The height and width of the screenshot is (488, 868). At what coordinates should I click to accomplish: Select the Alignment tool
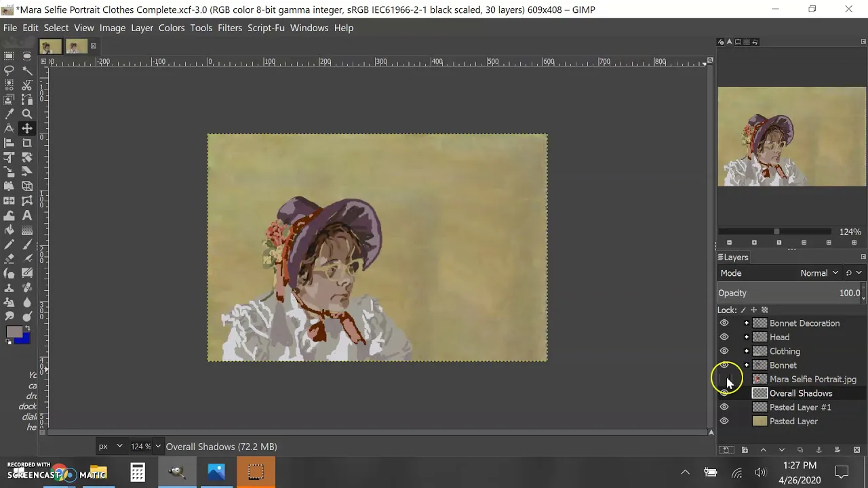[9, 143]
